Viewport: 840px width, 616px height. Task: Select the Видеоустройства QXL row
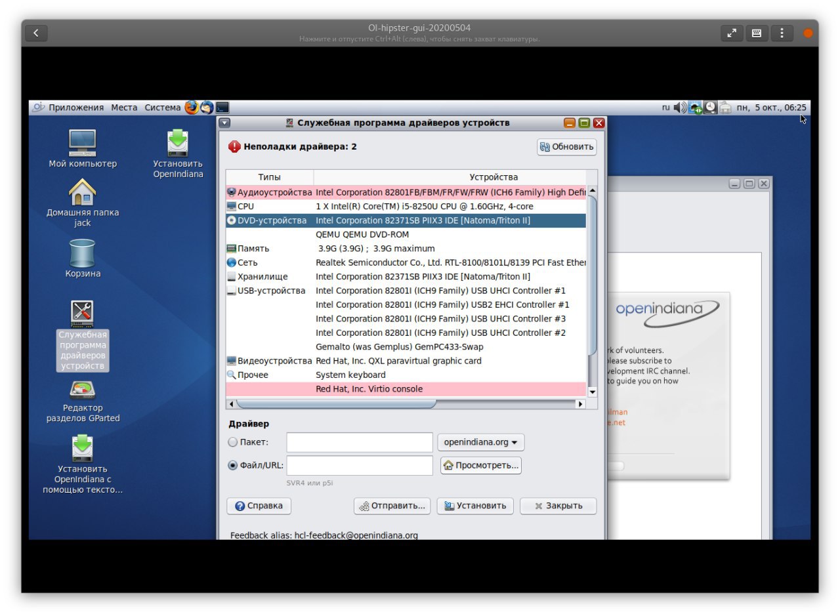[x=406, y=361]
